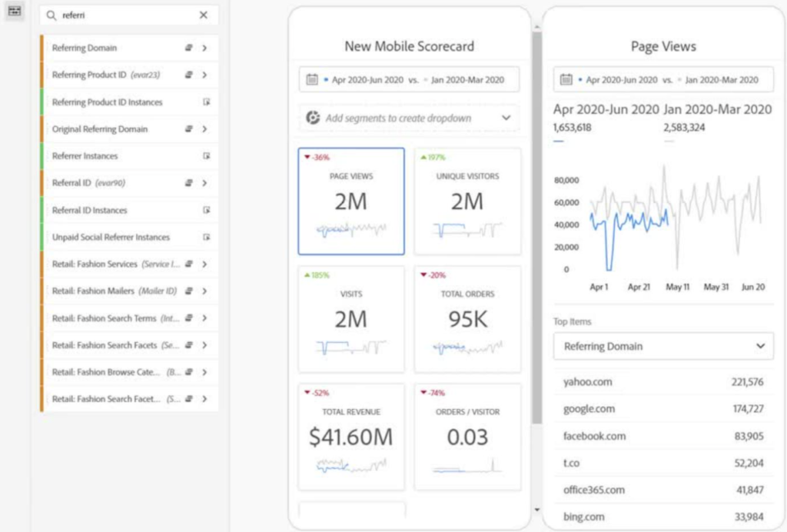Image resolution: width=787 pixels, height=532 pixels.
Task: Select the PAGE VIEWS tile
Action: pos(351,201)
